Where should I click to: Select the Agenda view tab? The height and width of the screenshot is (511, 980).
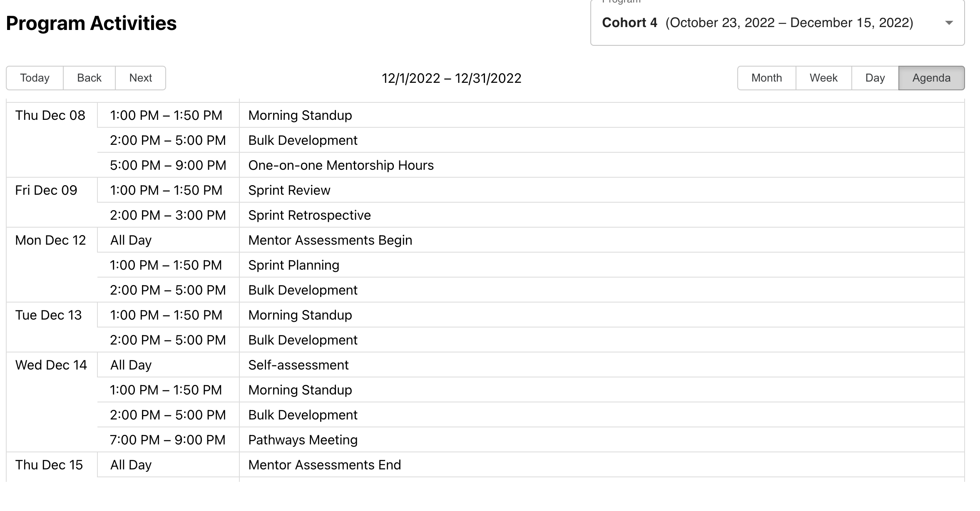coord(931,78)
